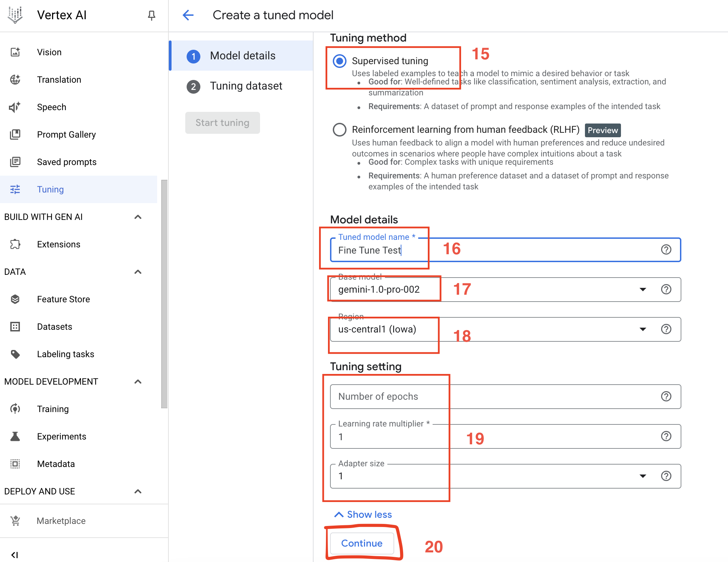
Task: Click the Continue button
Action: click(x=362, y=543)
